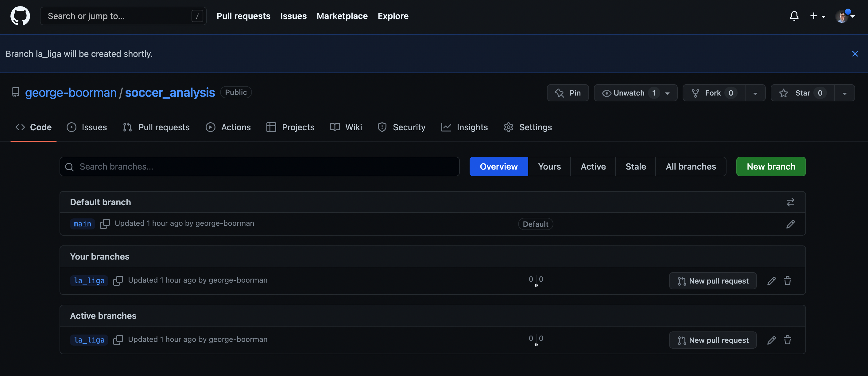Create a New branch
This screenshot has width=868, height=376.
[x=771, y=166]
